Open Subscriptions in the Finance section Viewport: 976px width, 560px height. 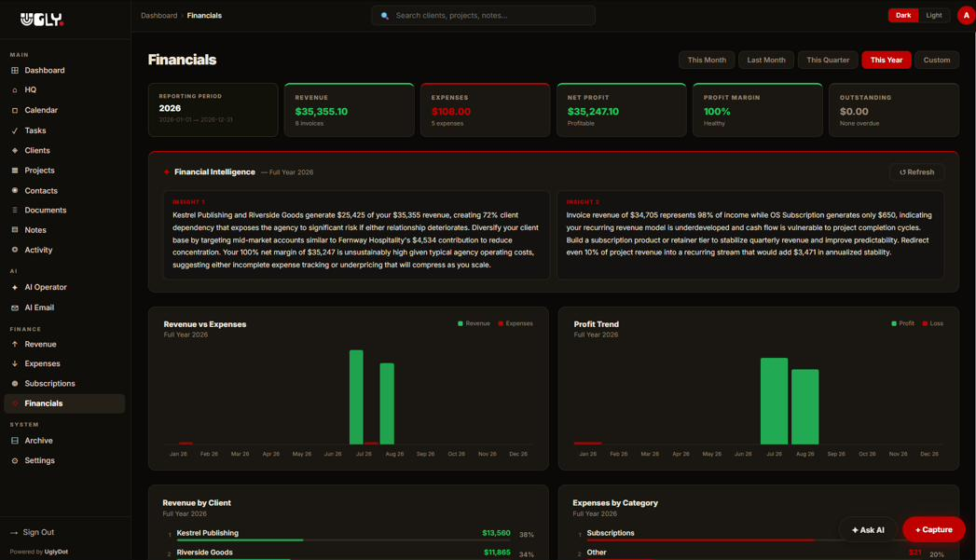click(x=64, y=384)
